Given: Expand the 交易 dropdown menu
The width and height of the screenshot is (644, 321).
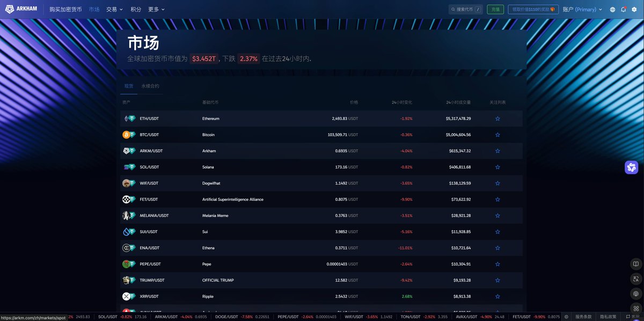Looking at the screenshot, I should 114,10.
